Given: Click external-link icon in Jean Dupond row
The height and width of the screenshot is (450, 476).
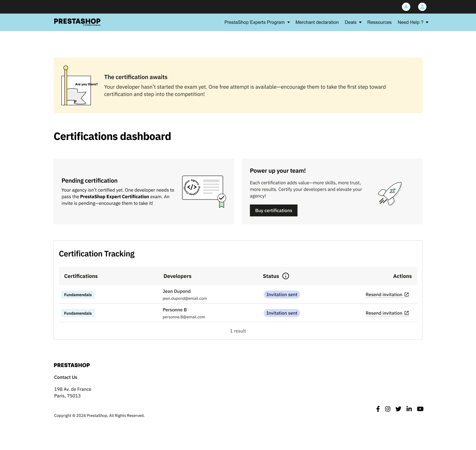Looking at the screenshot, I should (x=407, y=294).
